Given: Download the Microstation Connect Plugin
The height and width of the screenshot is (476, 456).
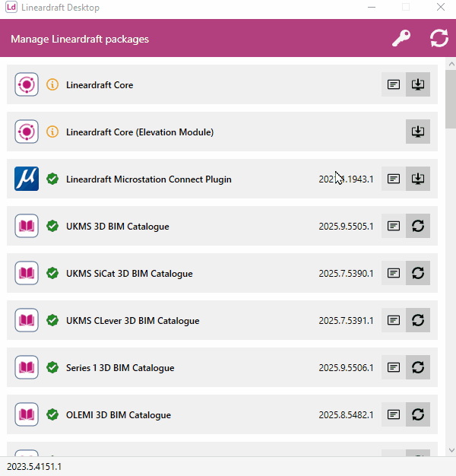Looking at the screenshot, I should coord(418,179).
